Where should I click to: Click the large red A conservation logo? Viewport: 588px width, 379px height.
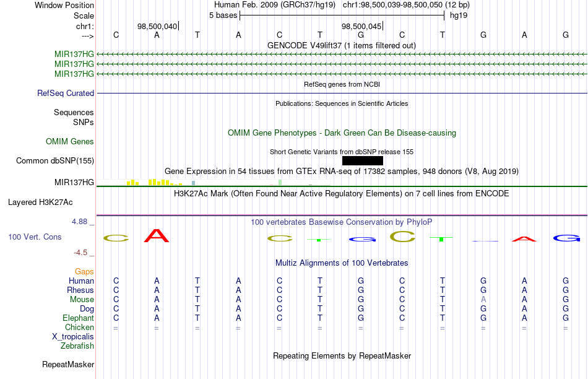tap(157, 236)
